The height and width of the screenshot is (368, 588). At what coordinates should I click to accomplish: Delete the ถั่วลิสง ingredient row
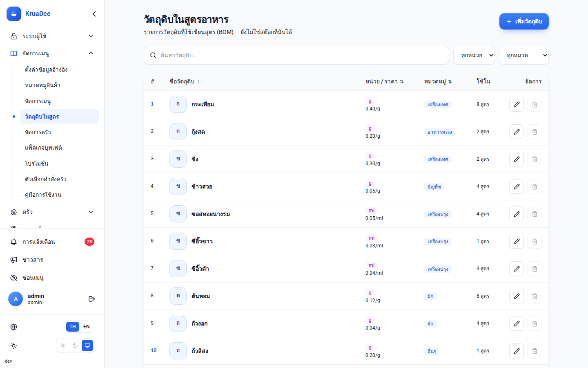point(535,351)
